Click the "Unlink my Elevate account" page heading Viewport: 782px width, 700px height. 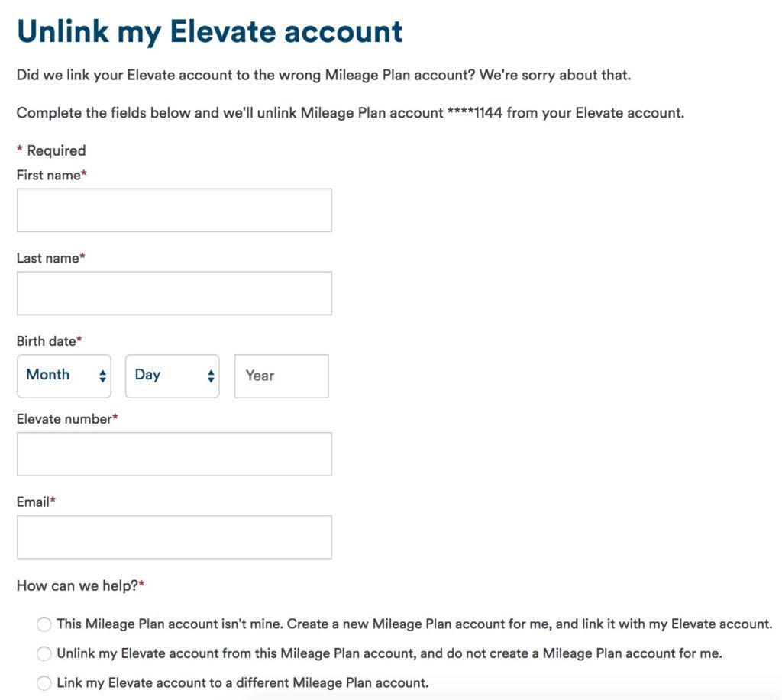click(x=210, y=31)
